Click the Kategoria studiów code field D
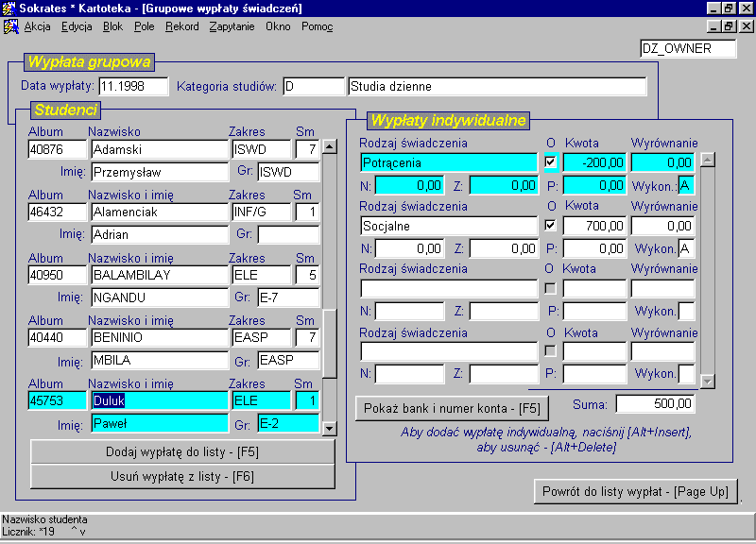Viewport: 756px width, 544px height. 314,86
